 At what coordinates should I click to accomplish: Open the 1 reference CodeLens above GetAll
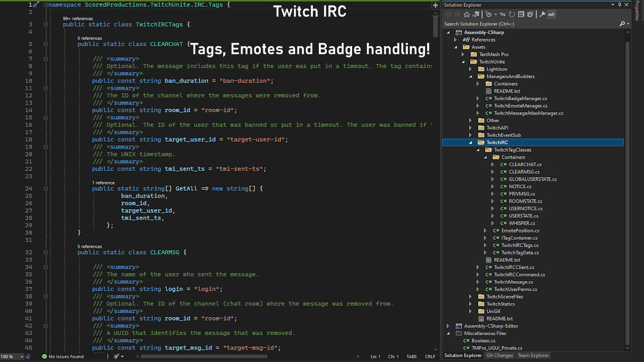[103, 182]
